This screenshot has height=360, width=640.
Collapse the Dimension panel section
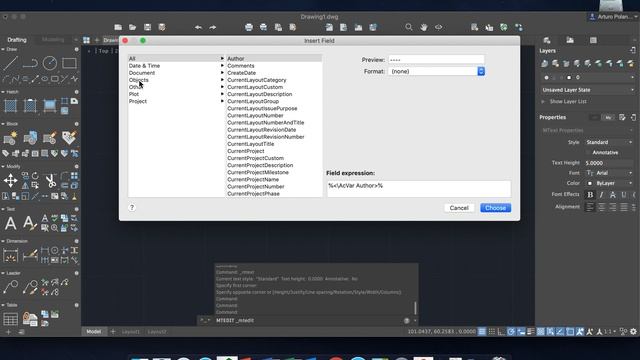tap(3, 241)
